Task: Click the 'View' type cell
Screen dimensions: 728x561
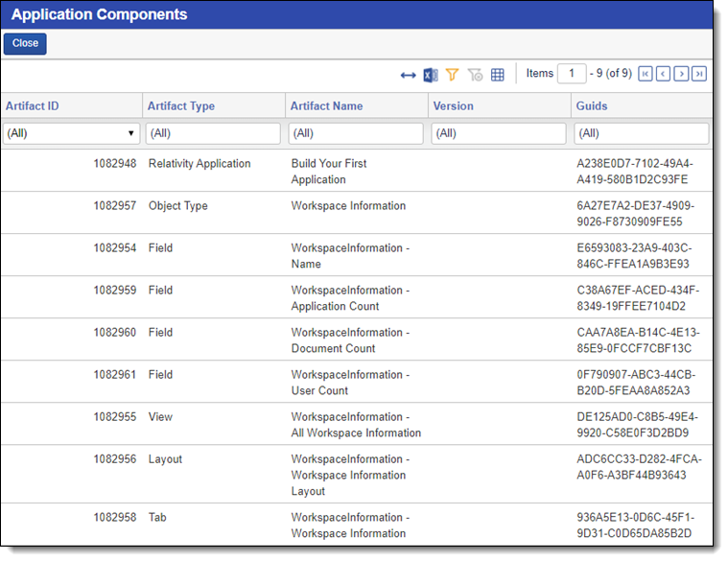Action: [x=160, y=417]
